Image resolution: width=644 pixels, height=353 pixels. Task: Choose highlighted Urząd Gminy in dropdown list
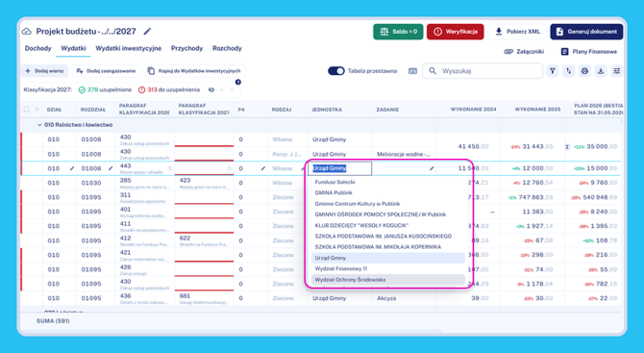point(387,258)
